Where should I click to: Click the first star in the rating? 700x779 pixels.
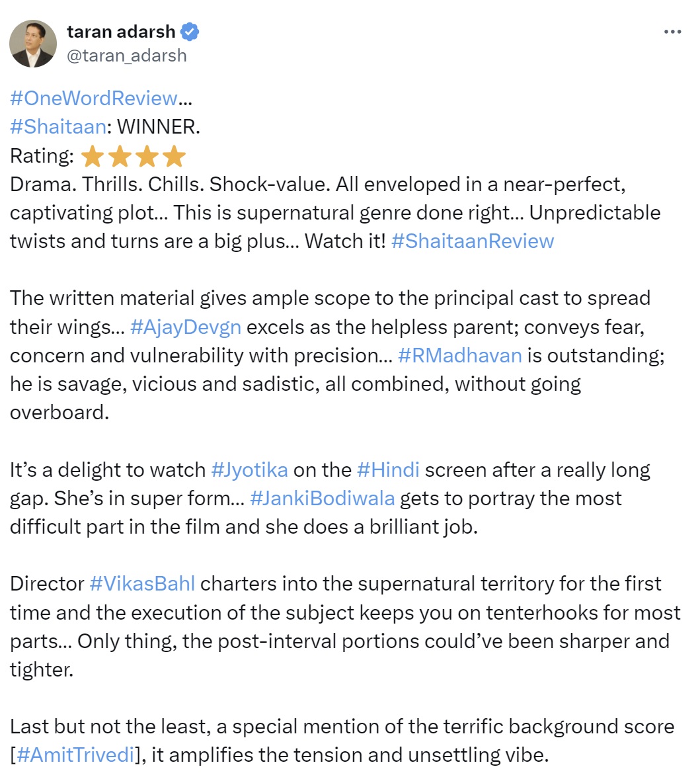pos(92,155)
